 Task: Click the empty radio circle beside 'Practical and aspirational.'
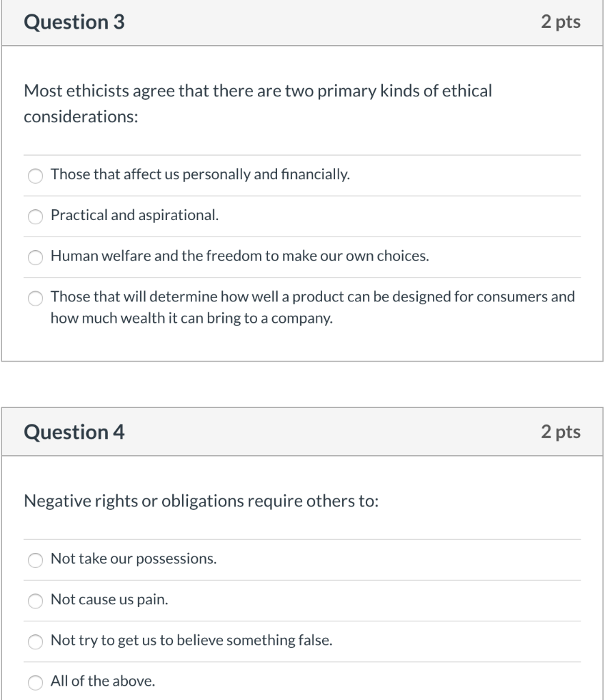pyautogui.click(x=36, y=217)
